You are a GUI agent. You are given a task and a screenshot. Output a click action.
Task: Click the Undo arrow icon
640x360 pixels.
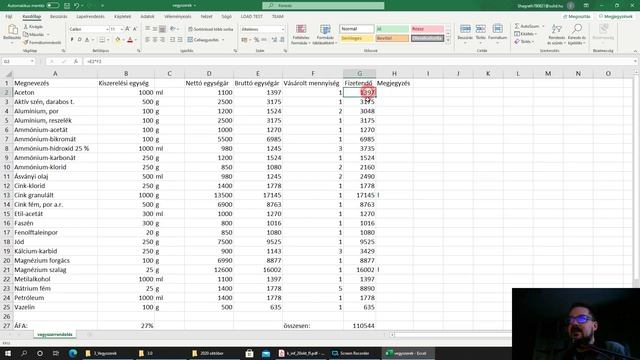tap(76, 6)
